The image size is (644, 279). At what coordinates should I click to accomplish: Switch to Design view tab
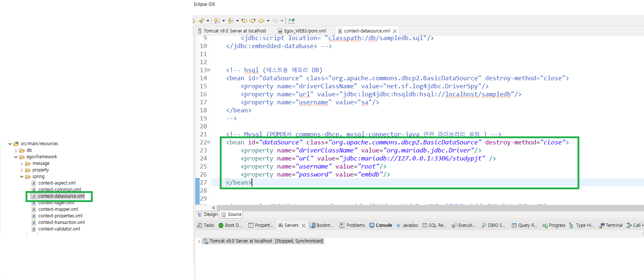[x=207, y=214]
